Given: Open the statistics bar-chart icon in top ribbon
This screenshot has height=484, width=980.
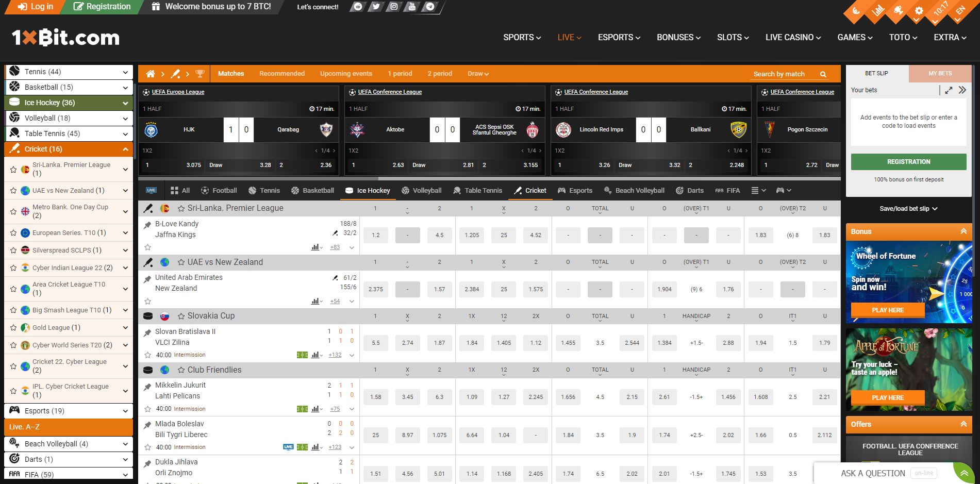Looking at the screenshot, I should coord(877,11).
